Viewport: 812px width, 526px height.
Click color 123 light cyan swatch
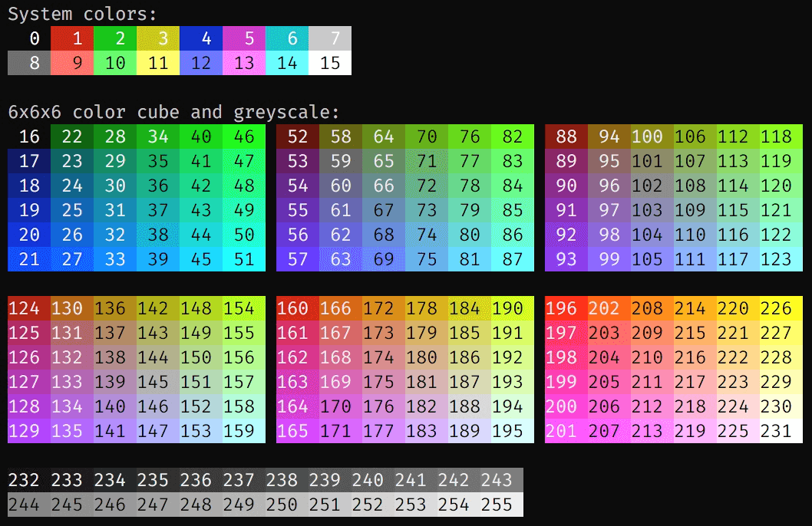coord(777,259)
